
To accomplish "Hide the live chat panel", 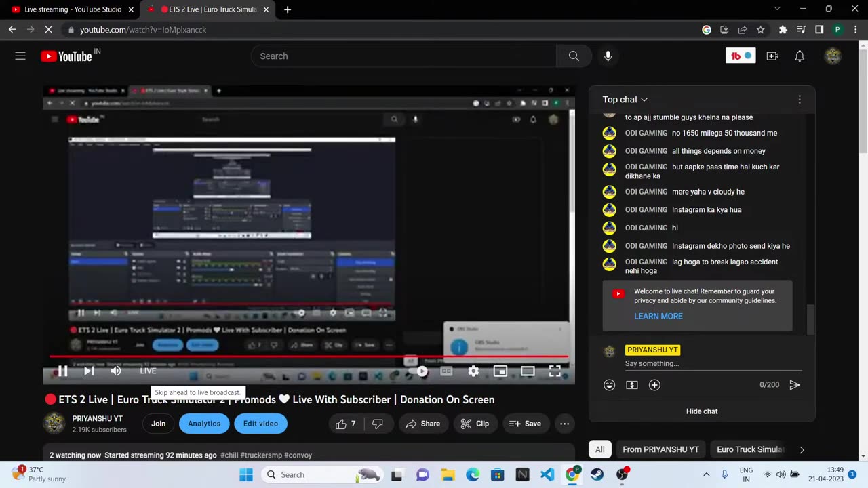I will [x=702, y=411].
